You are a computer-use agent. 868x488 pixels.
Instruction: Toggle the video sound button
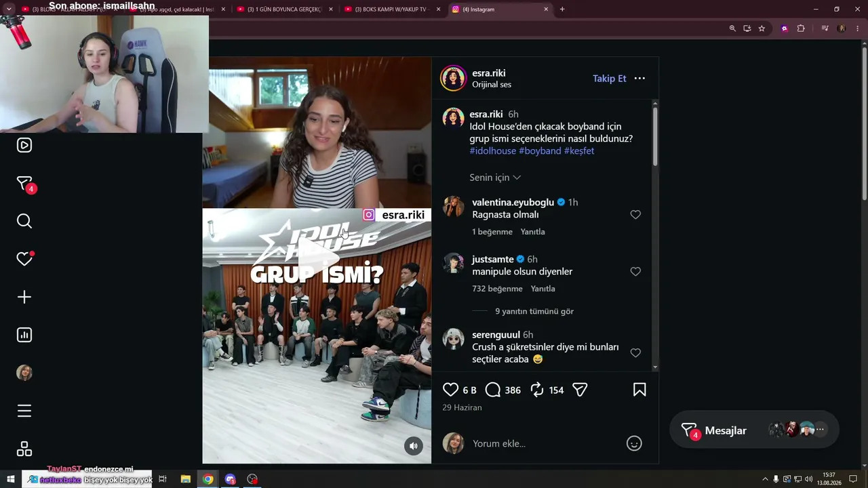point(414,445)
